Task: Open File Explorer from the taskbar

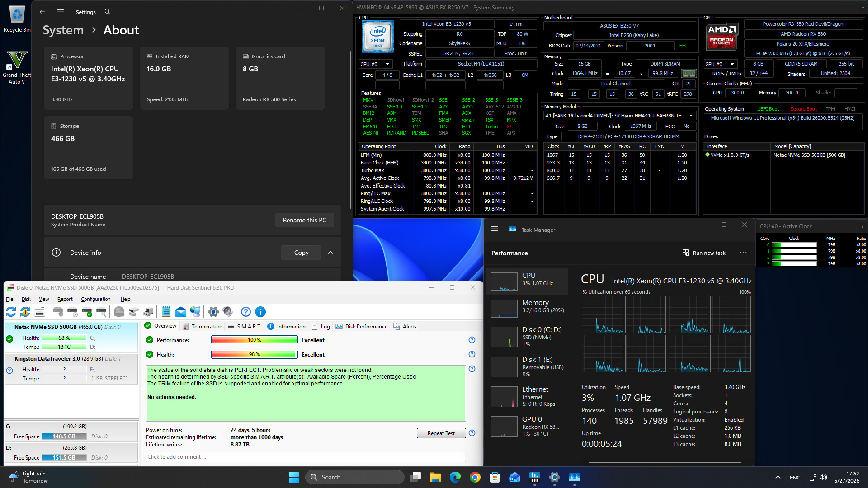Action: [x=435, y=477]
